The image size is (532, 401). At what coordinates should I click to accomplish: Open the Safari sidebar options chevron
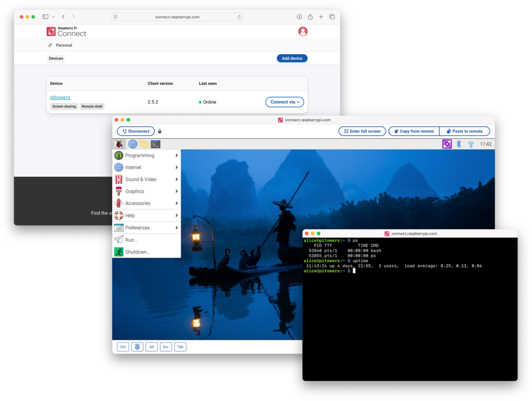[53, 17]
